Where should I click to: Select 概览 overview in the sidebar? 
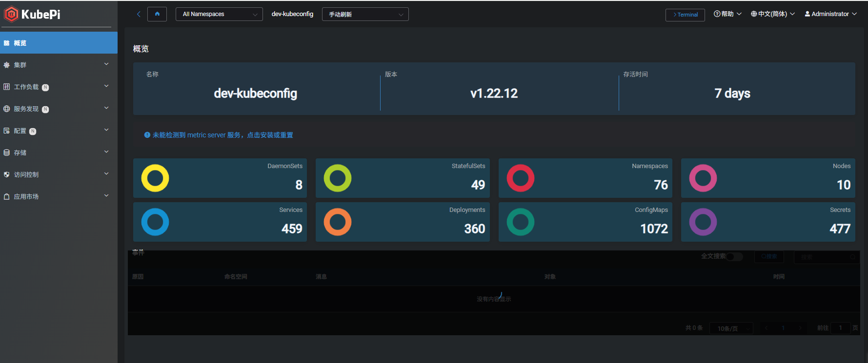[x=59, y=43]
